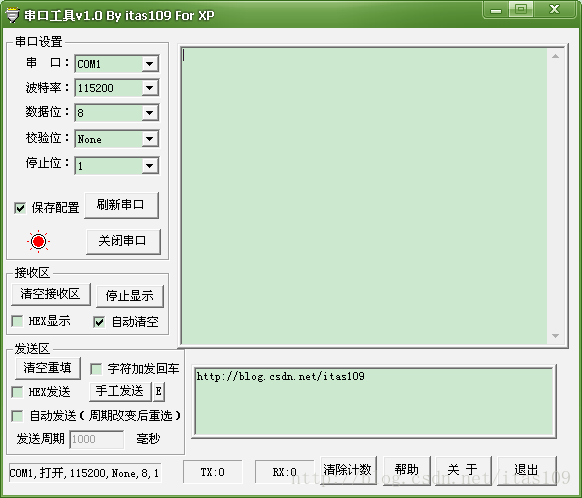The height and width of the screenshot is (498, 582).
Task: Click the RX:0 counter field
Action: coord(285,472)
